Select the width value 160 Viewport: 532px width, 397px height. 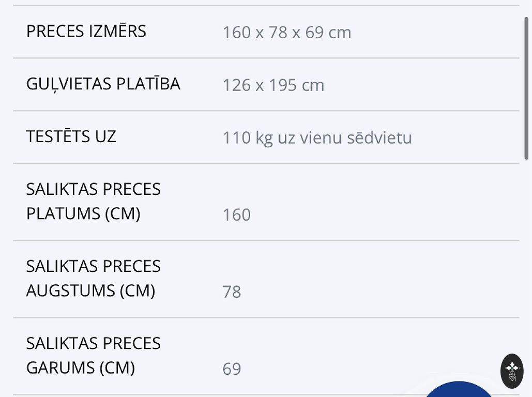[236, 215]
